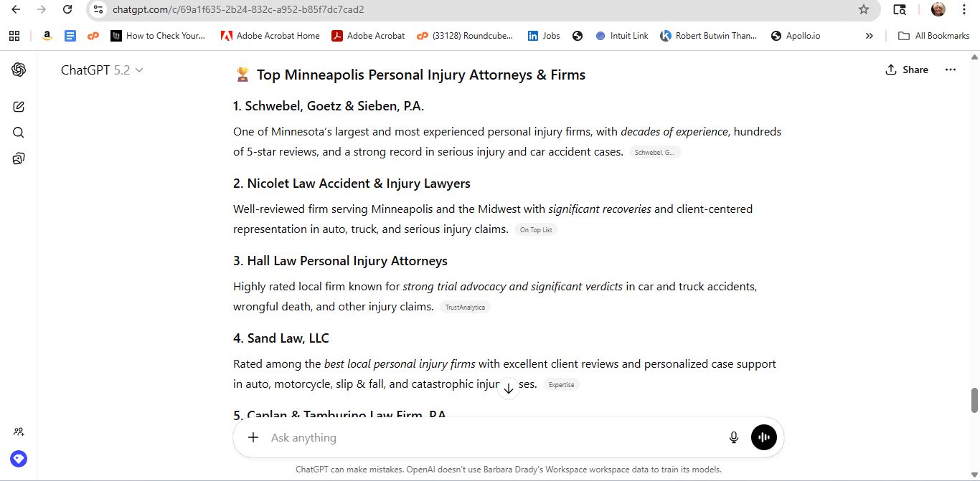Viewport: 980px width, 481px height.
Task: Open the Amazon bookmark icon
Action: [x=47, y=36]
